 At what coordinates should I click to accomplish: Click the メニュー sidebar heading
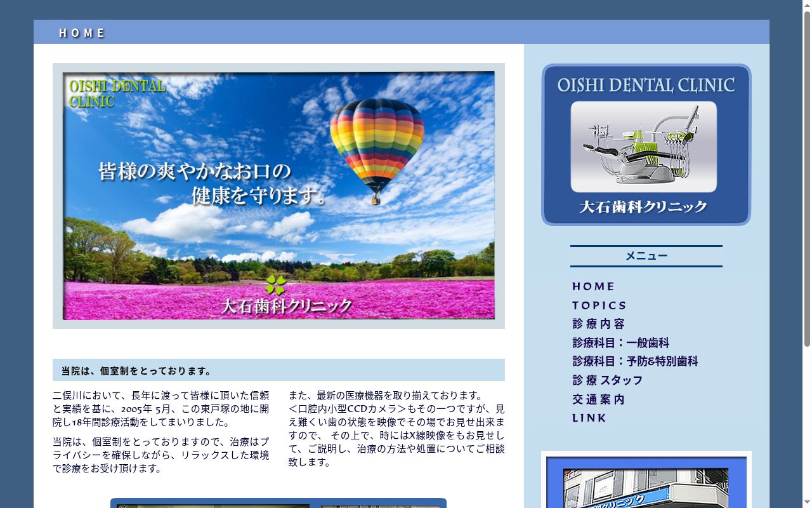coord(646,256)
